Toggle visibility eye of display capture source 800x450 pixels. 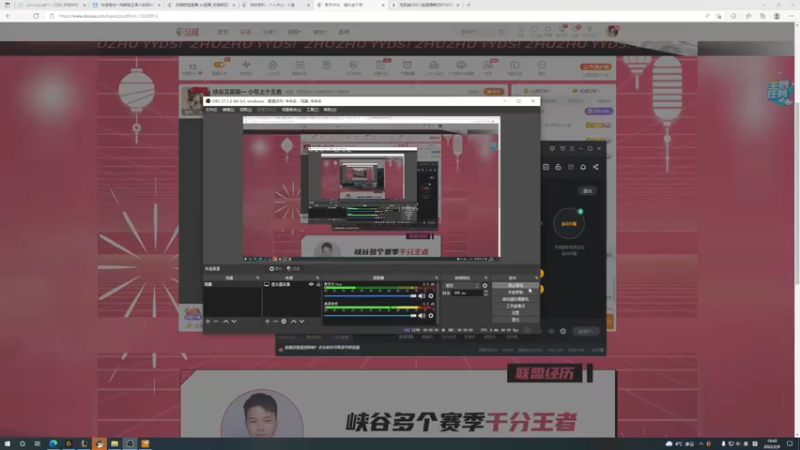click(x=311, y=284)
